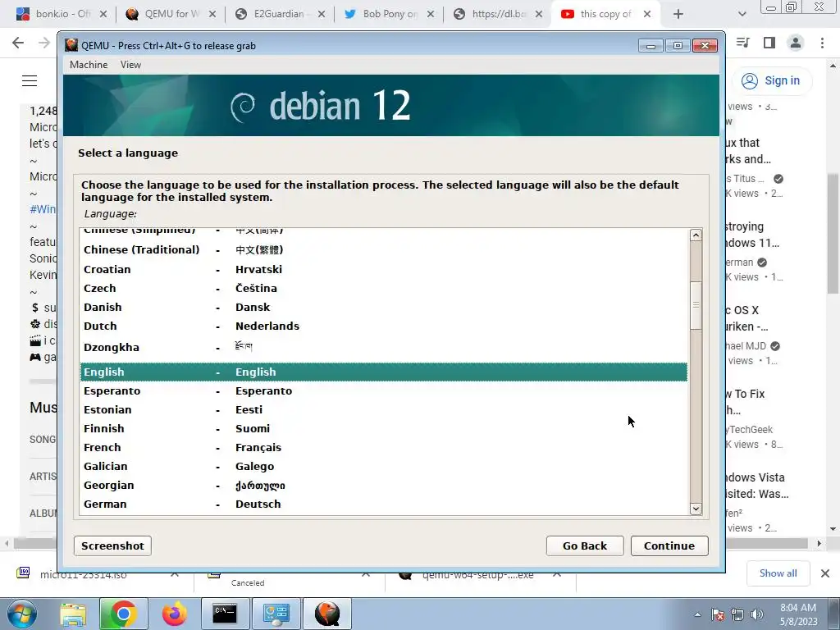The width and height of the screenshot is (840, 630).
Task: Click the Continue button
Action: [669, 546]
